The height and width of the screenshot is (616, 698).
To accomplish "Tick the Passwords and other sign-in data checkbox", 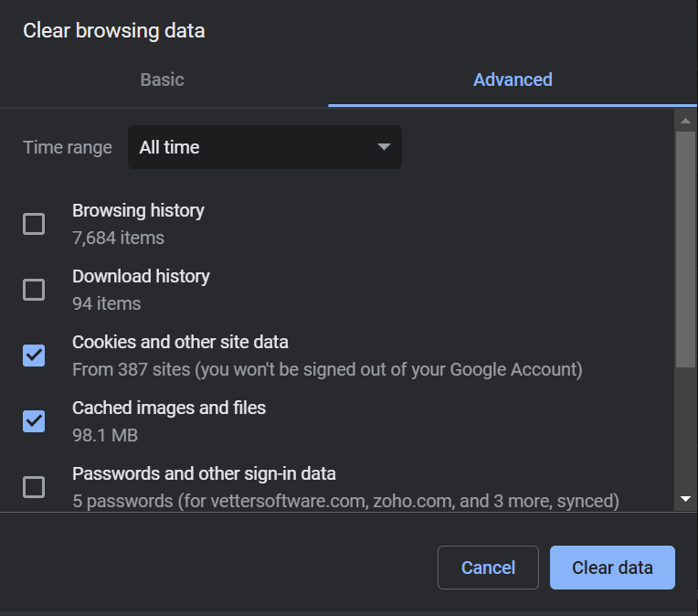I will tap(34, 487).
